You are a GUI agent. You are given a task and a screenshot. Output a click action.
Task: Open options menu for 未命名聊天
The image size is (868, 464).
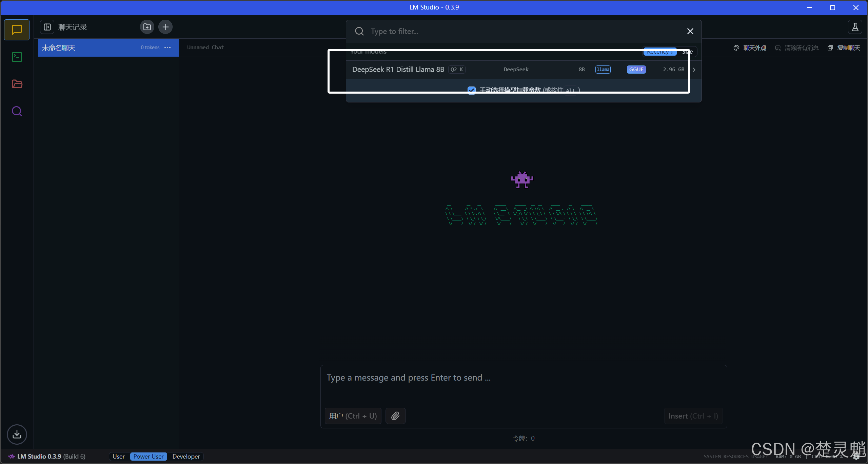pos(167,47)
